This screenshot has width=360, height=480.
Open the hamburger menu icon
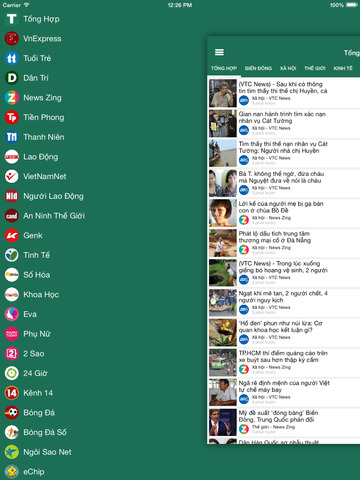(x=219, y=52)
